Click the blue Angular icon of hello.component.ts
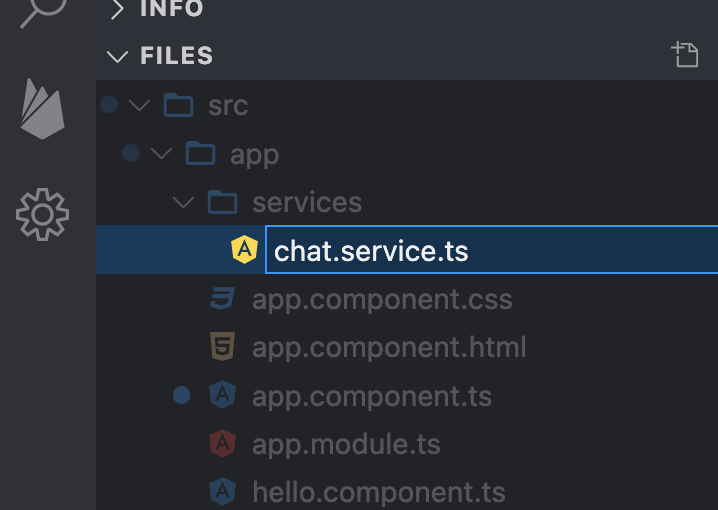Viewport: 718px width, 510px height. tap(223, 492)
